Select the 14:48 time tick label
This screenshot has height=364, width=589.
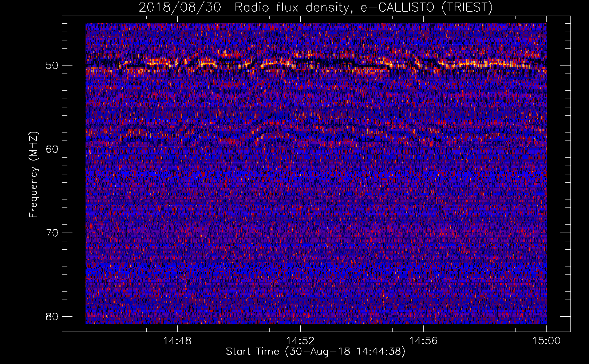177,341
